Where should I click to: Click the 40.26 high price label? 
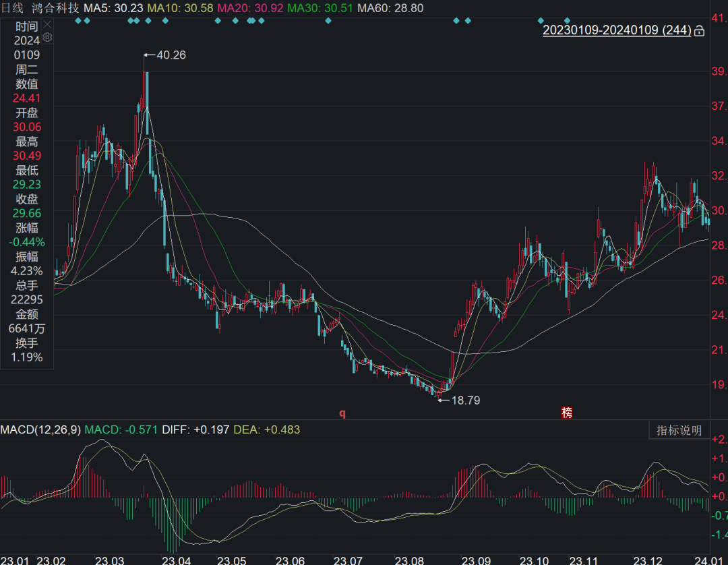coord(171,55)
